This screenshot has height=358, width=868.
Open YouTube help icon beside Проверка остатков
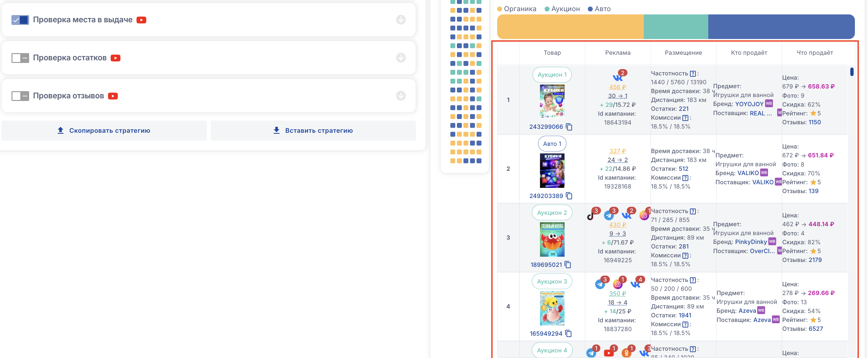(116, 58)
